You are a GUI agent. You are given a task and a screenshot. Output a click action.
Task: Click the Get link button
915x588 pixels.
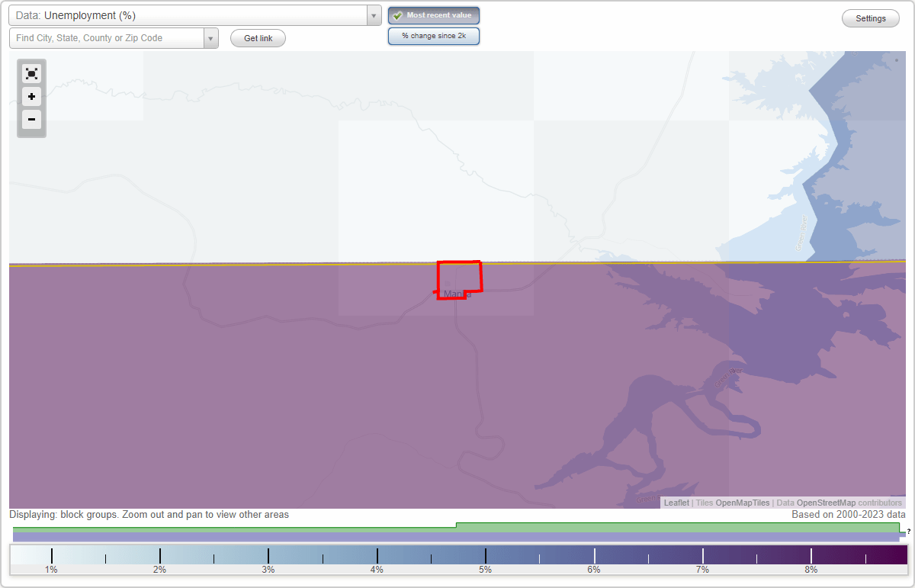[258, 38]
